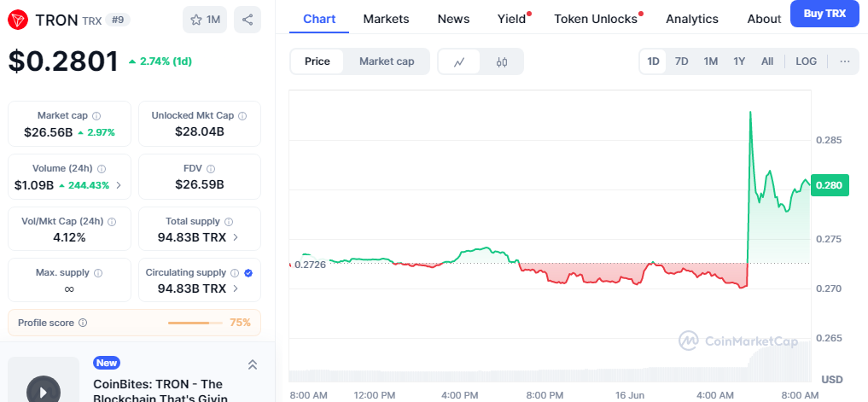Click the USD currency label
Viewport: 868px width, 402px height.
click(832, 380)
